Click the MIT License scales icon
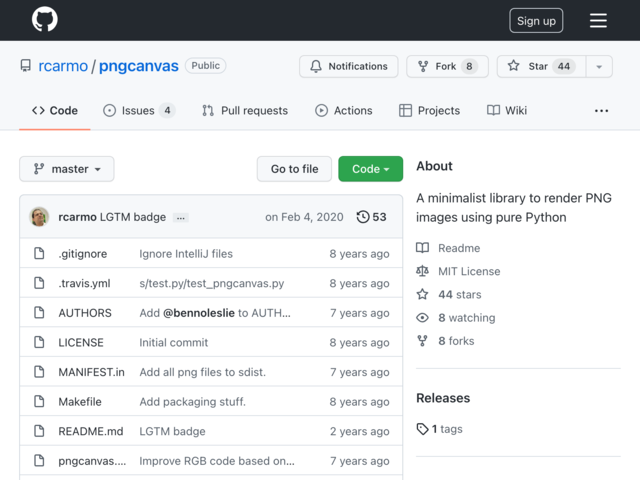 click(422, 271)
